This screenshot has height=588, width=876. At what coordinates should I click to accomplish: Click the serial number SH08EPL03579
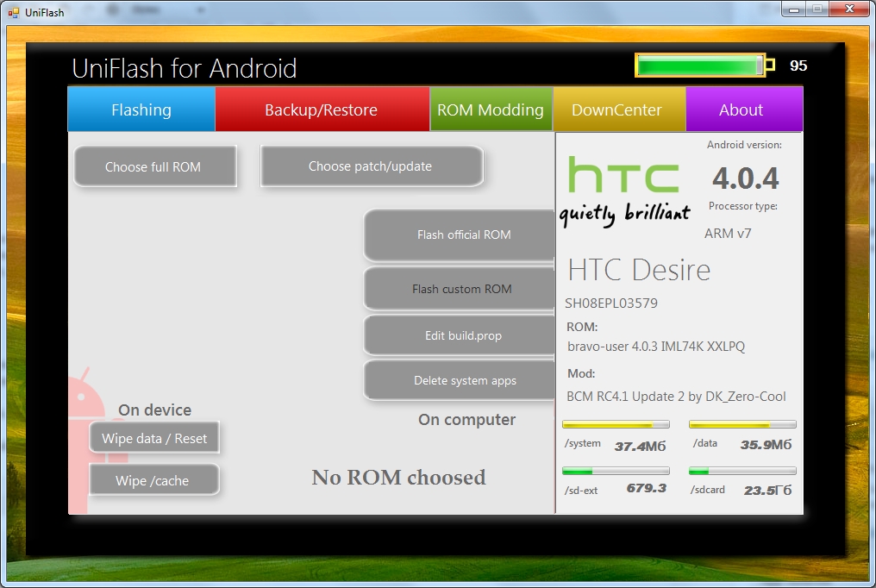coord(611,303)
